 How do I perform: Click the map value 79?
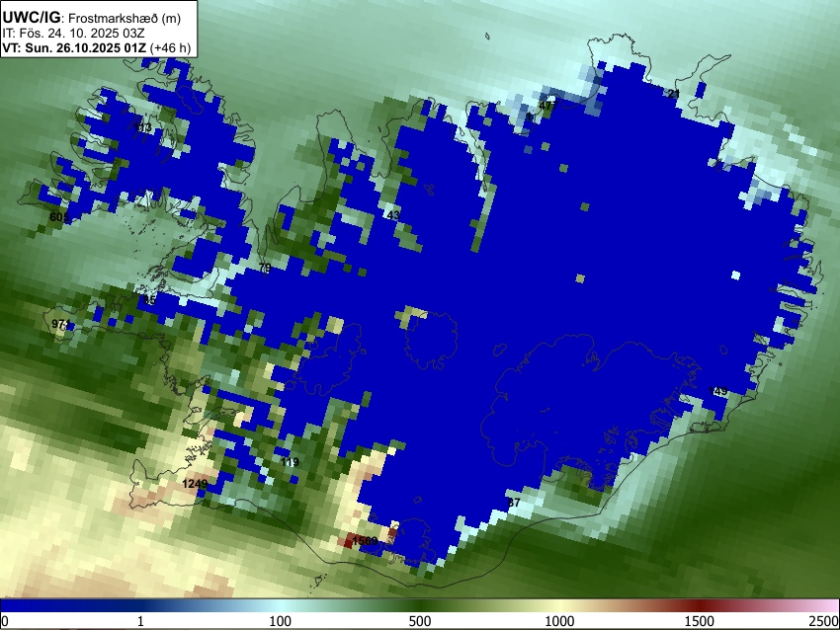tap(265, 268)
